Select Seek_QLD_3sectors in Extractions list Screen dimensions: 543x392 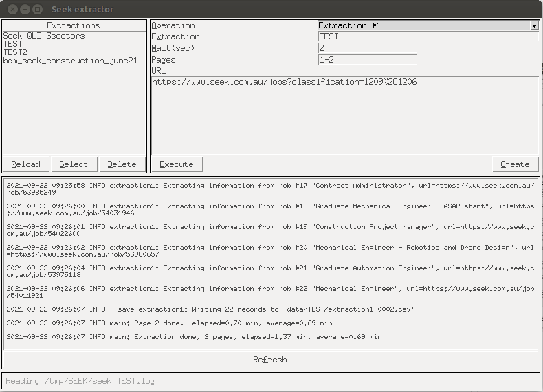43,36
